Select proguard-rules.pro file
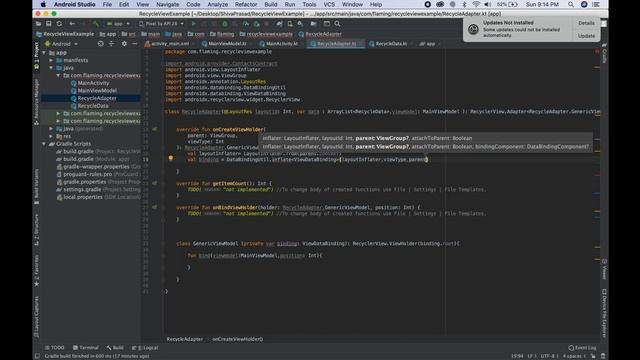Screen dimensions: 640x360 coord(87,174)
